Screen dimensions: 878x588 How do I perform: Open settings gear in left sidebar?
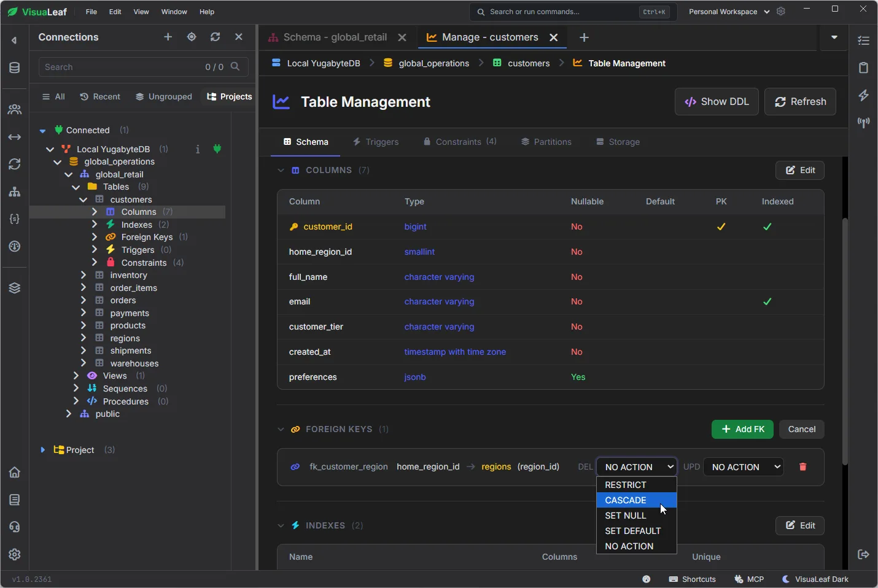(x=15, y=554)
